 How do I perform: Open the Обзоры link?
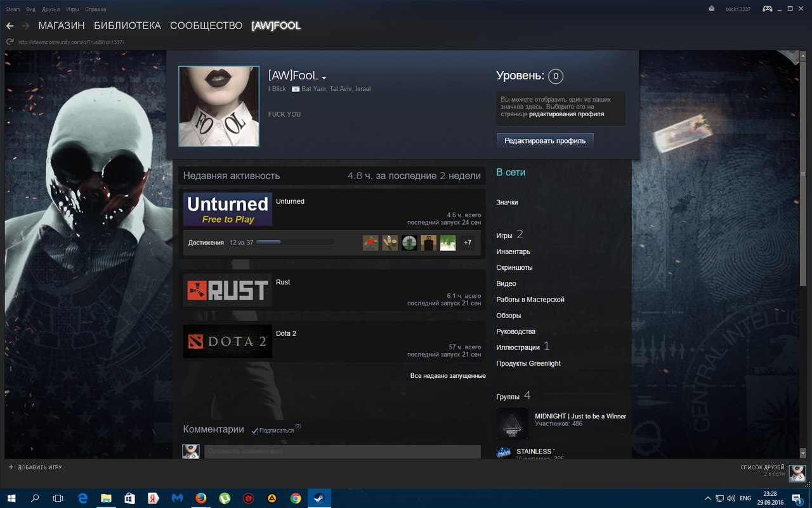[509, 316]
